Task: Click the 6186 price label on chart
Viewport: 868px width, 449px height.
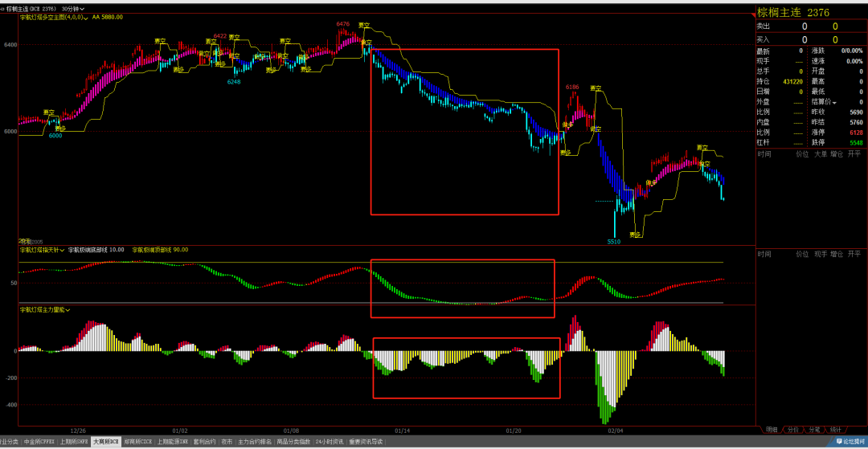Action: [572, 87]
